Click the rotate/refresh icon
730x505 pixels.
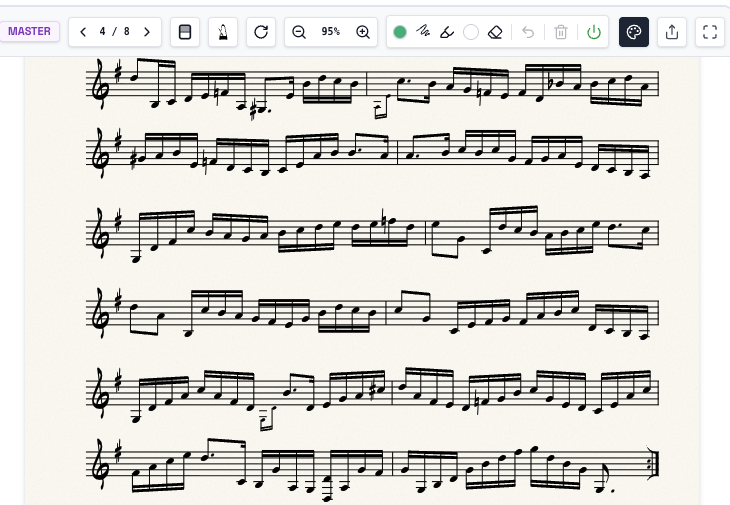(261, 32)
